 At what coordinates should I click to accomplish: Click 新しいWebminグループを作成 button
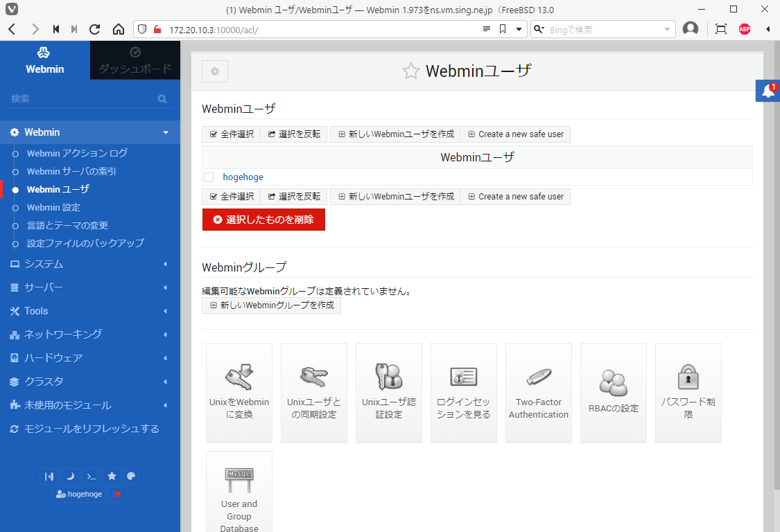[271, 305]
